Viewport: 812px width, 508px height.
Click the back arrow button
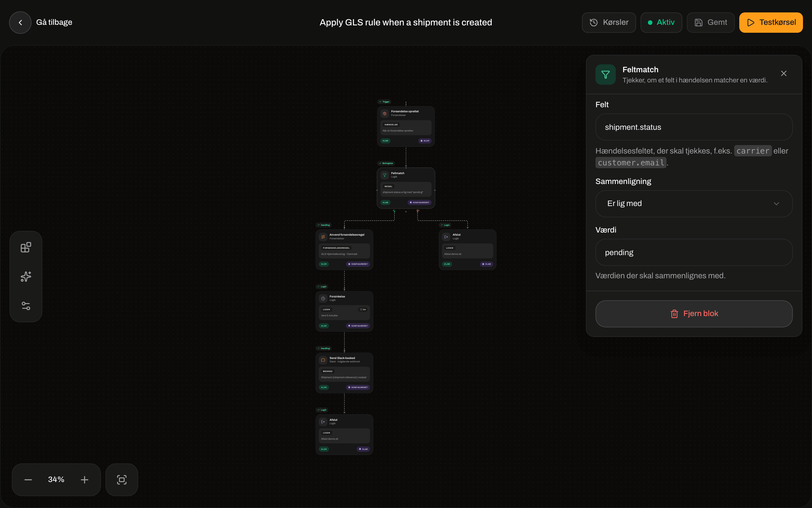tap(20, 23)
